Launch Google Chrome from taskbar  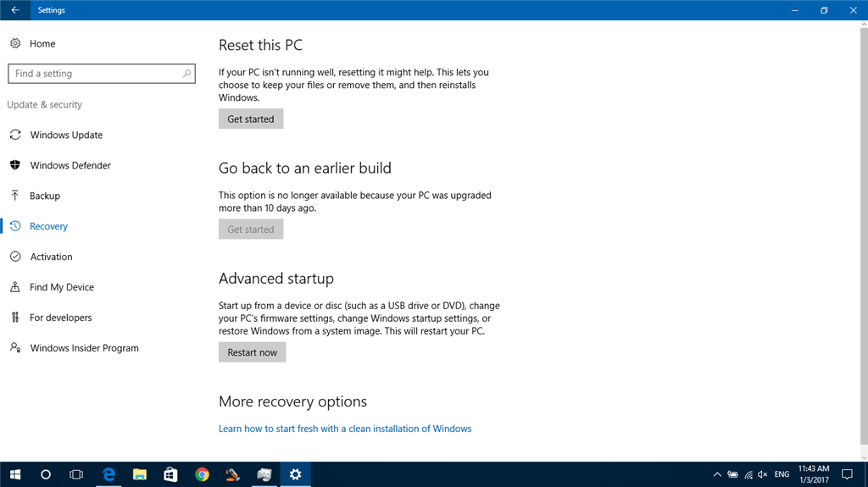(x=202, y=474)
